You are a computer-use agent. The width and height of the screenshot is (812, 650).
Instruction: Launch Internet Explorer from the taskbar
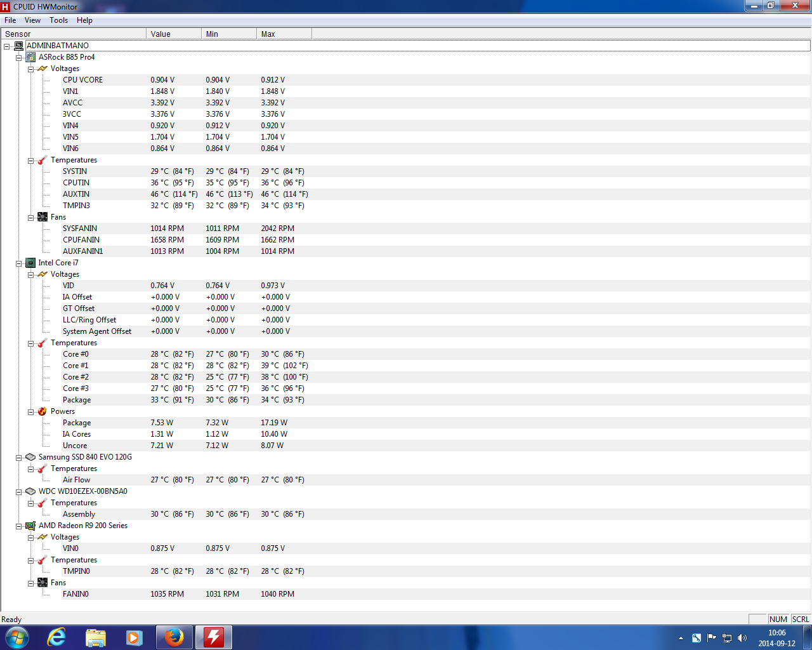coord(57,637)
